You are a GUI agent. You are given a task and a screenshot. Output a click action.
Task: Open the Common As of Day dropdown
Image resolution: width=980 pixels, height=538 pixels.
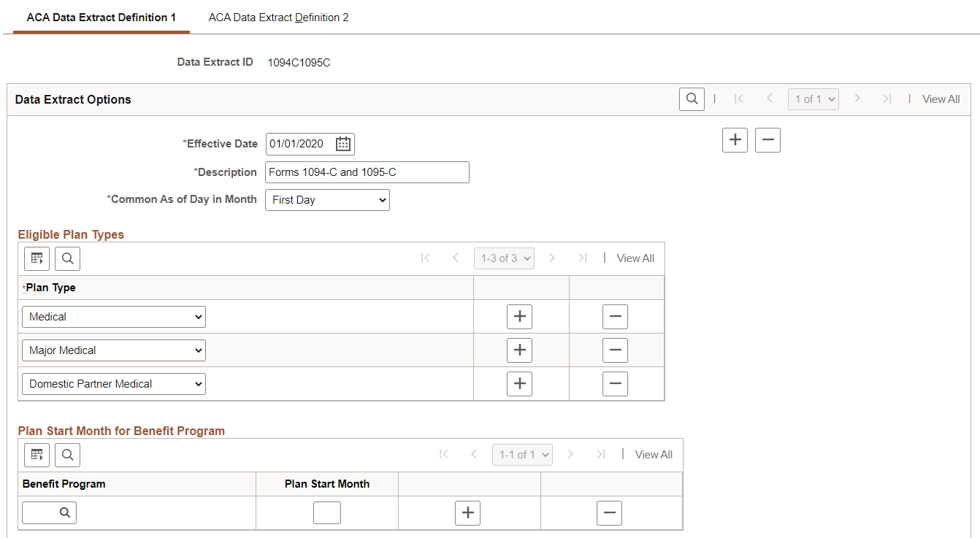tap(327, 200)
